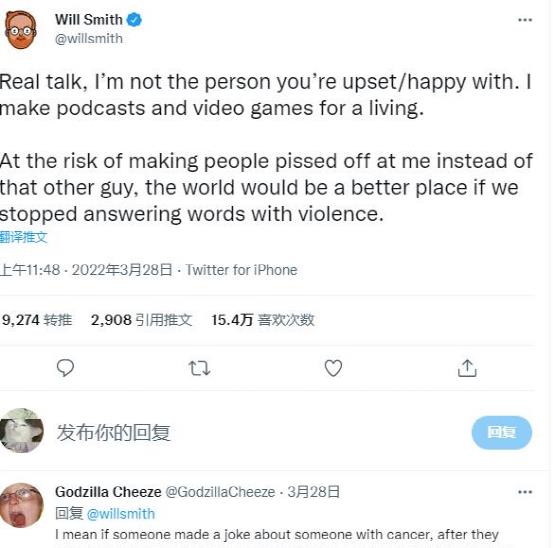The width and height of the screenshot is (554, 548).
Task: Click Godzilla Cheeze's profile picture
Action: 22,505
